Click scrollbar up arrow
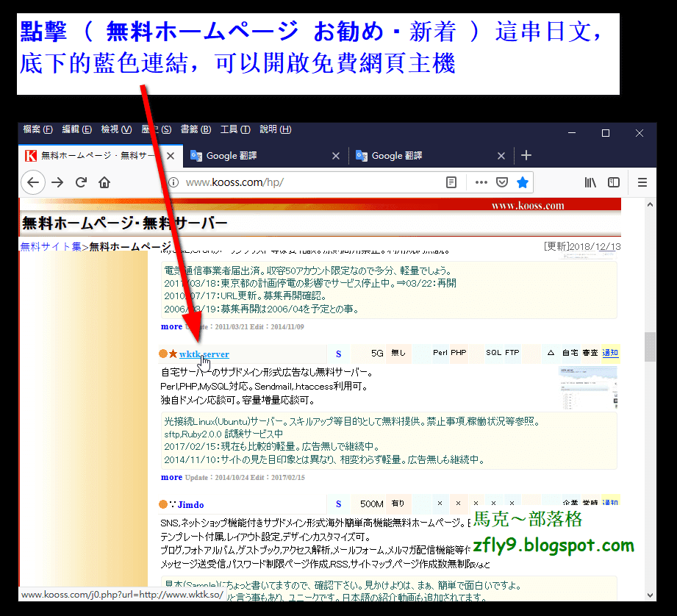677x616 pixels. [651, 204]
